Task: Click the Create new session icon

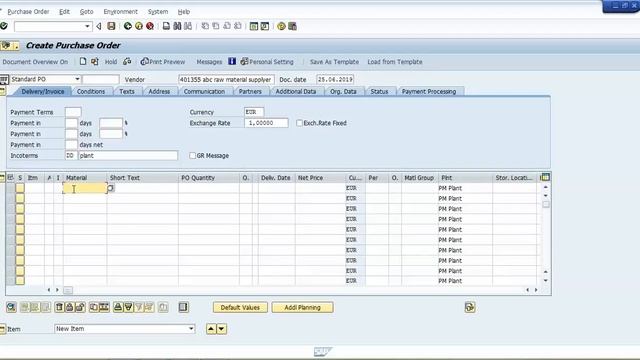Action: click(253, 26)
